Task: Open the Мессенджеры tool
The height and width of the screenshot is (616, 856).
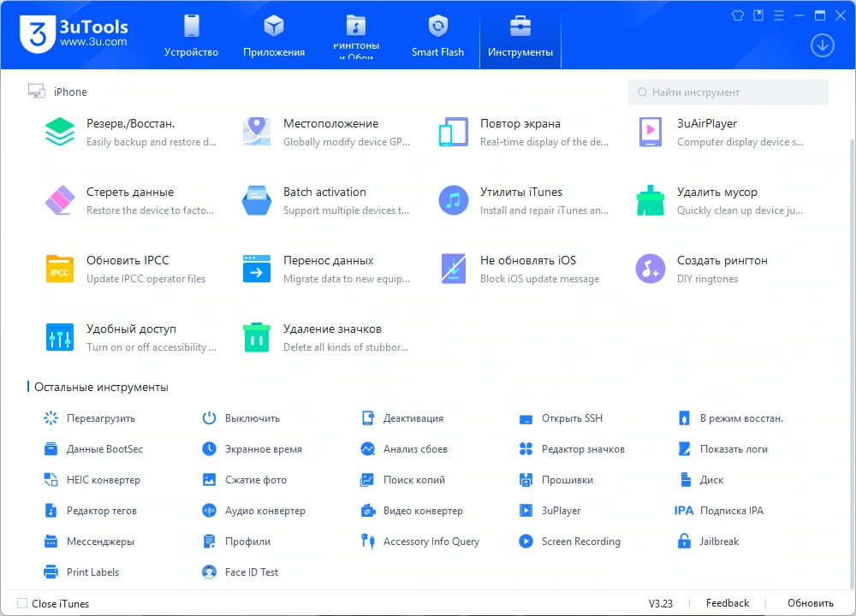Action: pyautogui.click(x=89, y=542)
